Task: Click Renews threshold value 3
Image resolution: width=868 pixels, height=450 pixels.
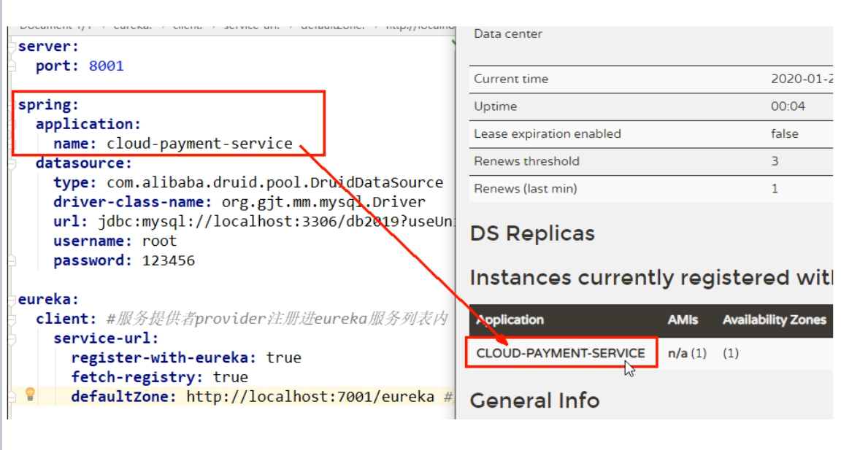Action: pyautogui.click(x=775, y=161)
